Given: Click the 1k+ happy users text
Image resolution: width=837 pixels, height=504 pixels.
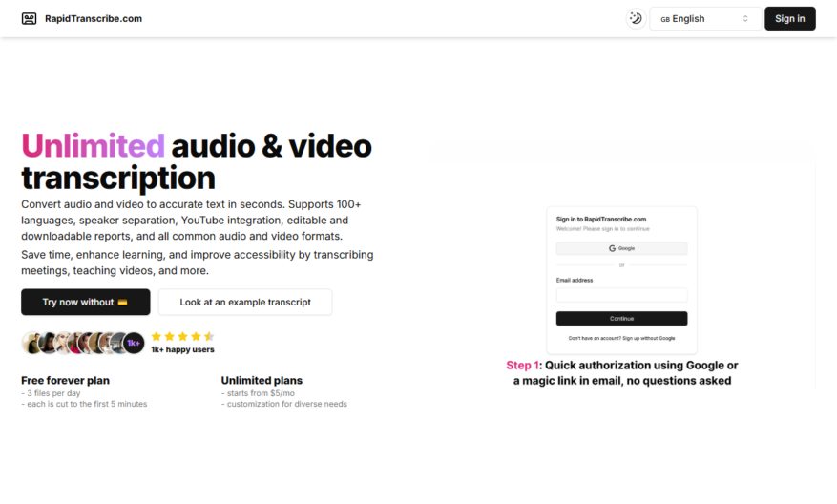Looking at the screenshot, I should pyautogui.click(x=182, y=349).
